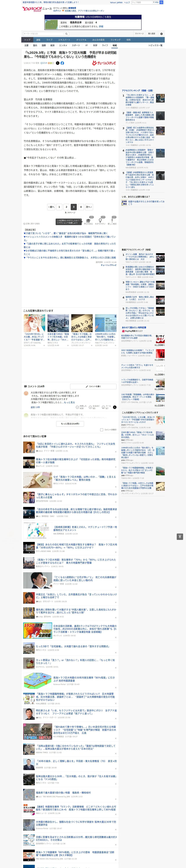The width and height of the screenshot is (186, 868).
Task: Open the エキスパート tab
Action: click(x=64, y=40)
